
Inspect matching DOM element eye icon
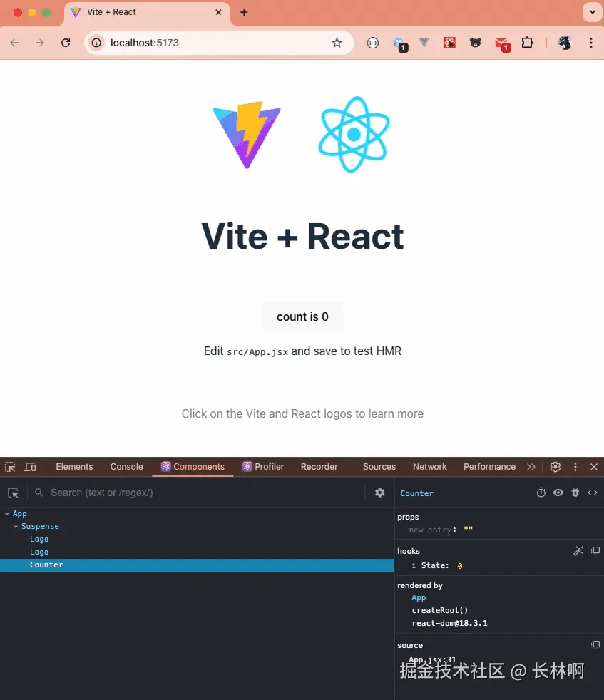(x=558, y=493)
